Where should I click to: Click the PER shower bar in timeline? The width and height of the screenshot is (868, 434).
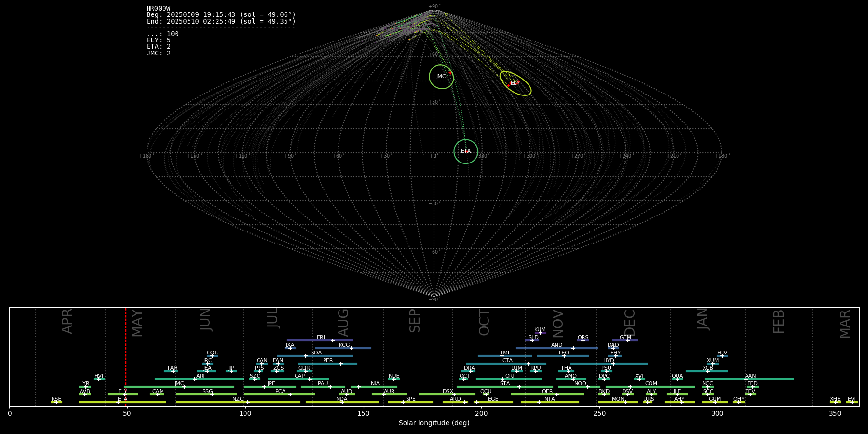(x=328, y=364)
